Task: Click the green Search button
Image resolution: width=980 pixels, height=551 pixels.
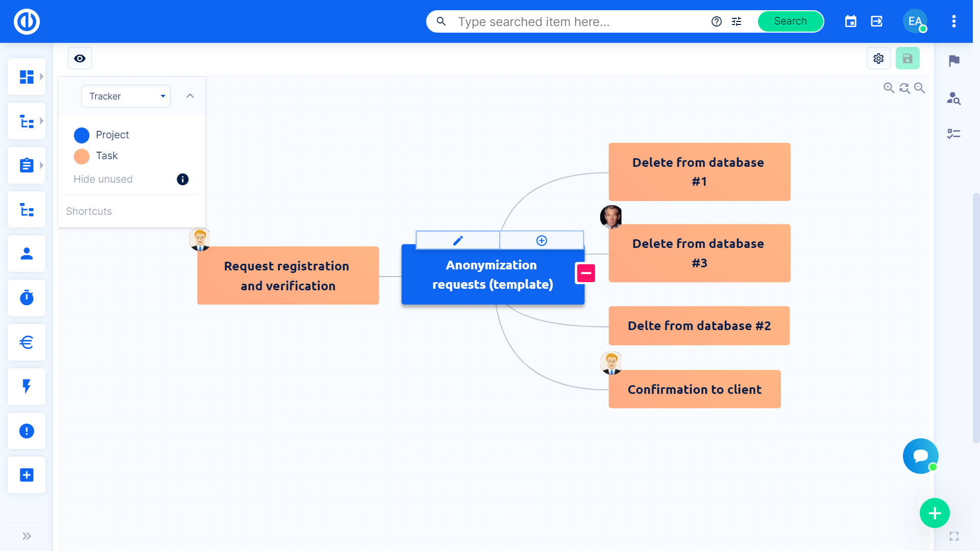Action: click(790, 21)
